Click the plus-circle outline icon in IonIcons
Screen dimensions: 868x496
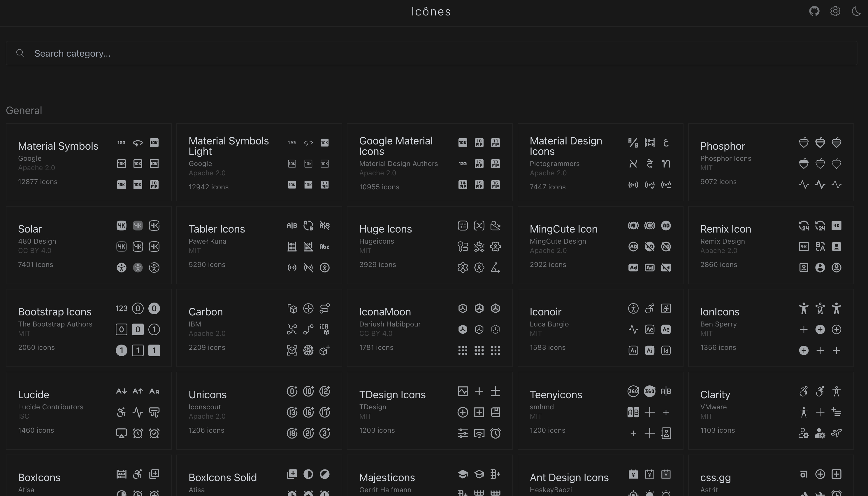(x=836, y=329)
